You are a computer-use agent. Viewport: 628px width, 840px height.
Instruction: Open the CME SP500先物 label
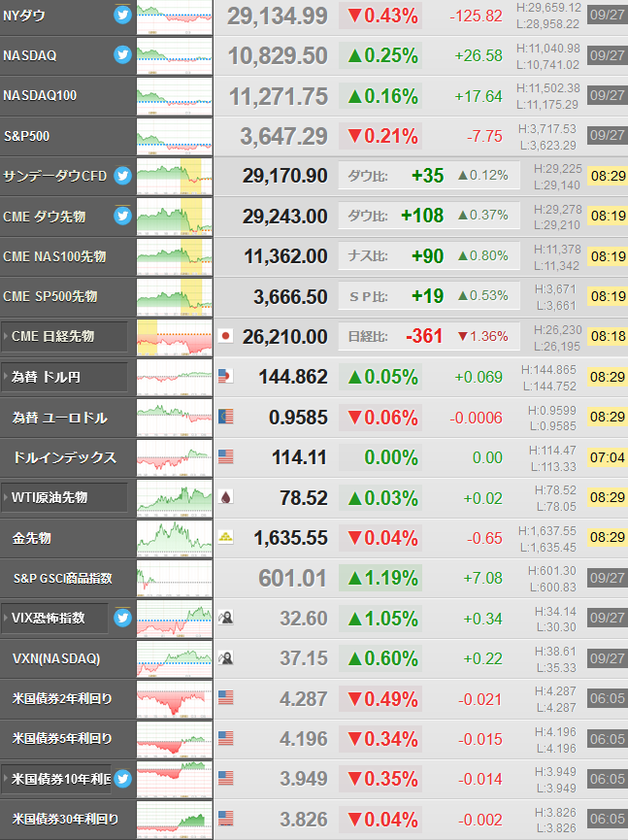(x=50, y=296)
